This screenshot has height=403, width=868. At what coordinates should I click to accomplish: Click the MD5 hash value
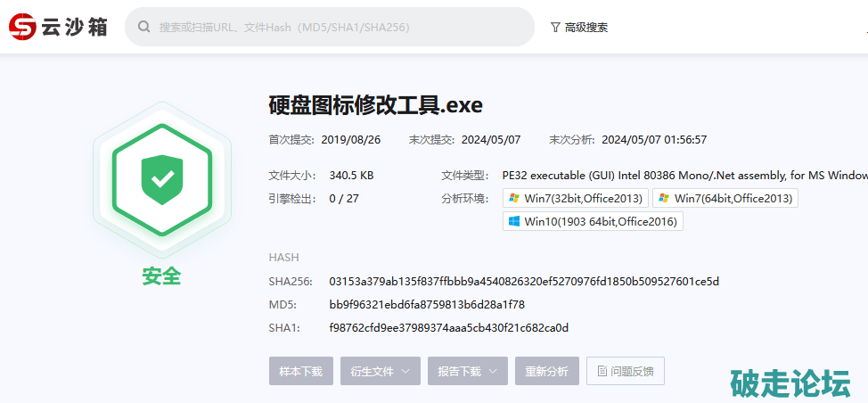(427, 305)
